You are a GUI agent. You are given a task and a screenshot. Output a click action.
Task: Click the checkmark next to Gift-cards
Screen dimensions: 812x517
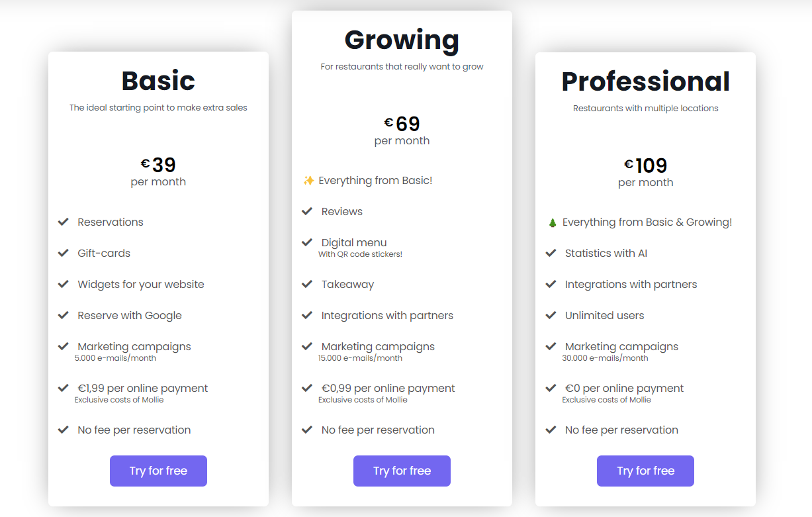[64, 253]
